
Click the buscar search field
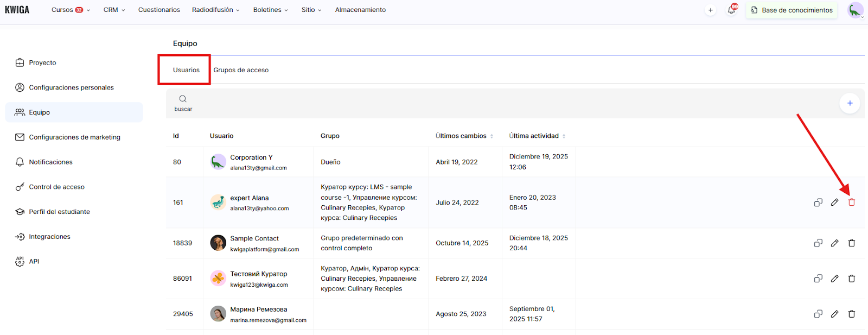tap(183, 103)
